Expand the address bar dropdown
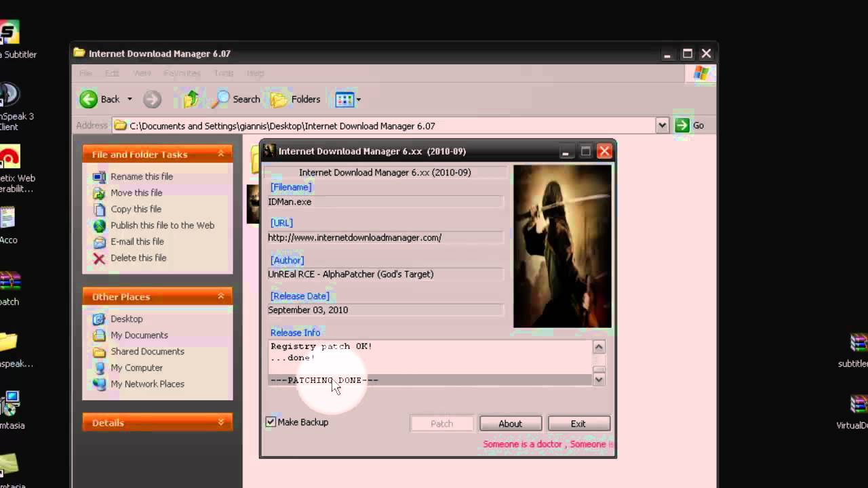 662,125
